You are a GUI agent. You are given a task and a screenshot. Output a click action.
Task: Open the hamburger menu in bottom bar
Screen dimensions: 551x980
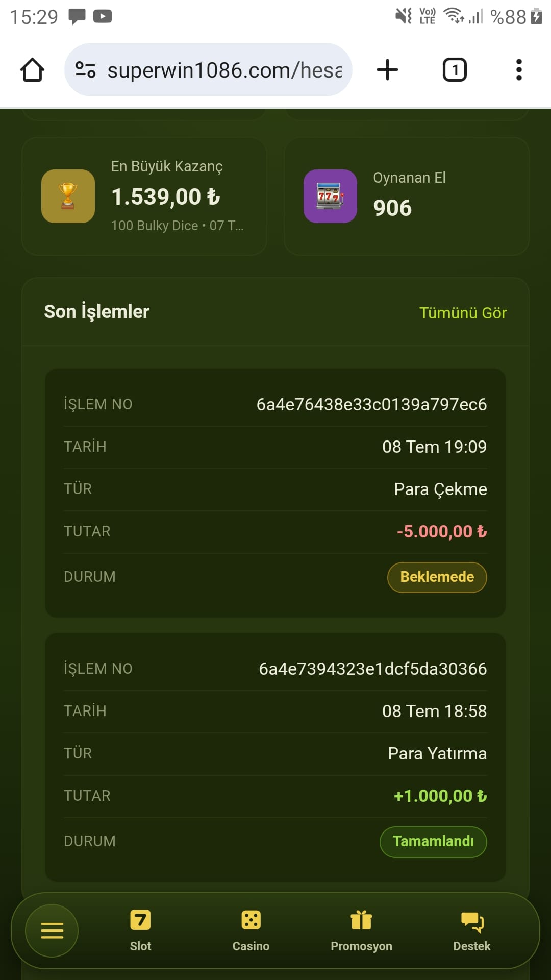pyautogui.click(x=52, y=930)
